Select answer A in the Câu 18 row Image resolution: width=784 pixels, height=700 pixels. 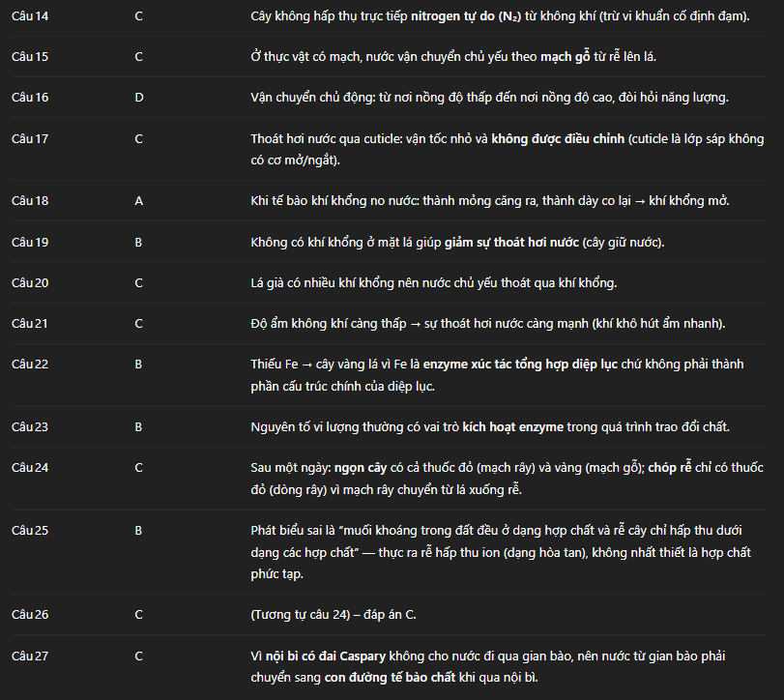coord(138,200)
